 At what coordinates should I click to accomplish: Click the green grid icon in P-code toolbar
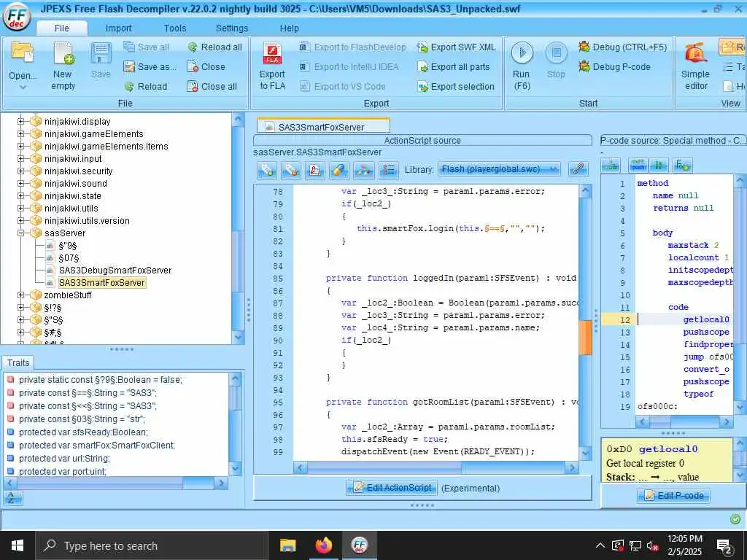[x=659, y=166]
